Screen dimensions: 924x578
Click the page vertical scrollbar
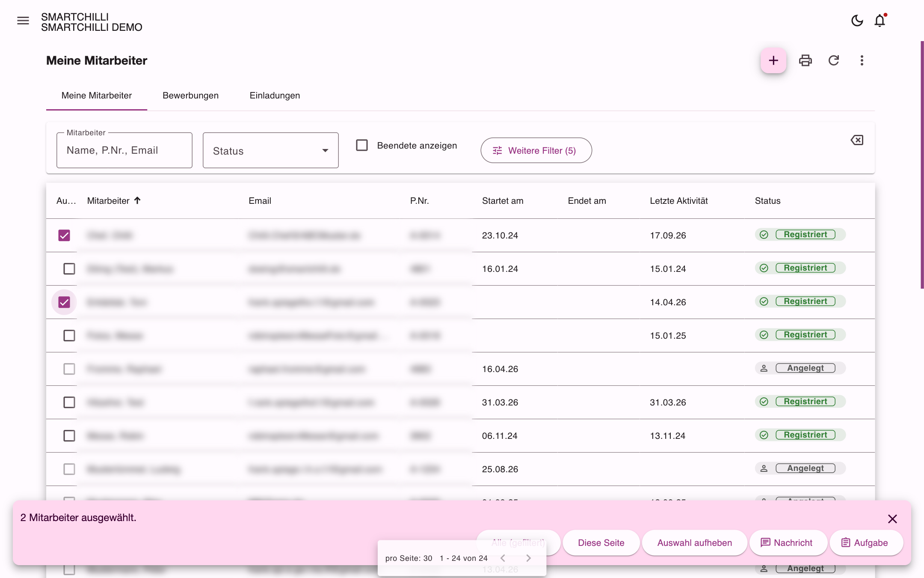coord(922,165)
